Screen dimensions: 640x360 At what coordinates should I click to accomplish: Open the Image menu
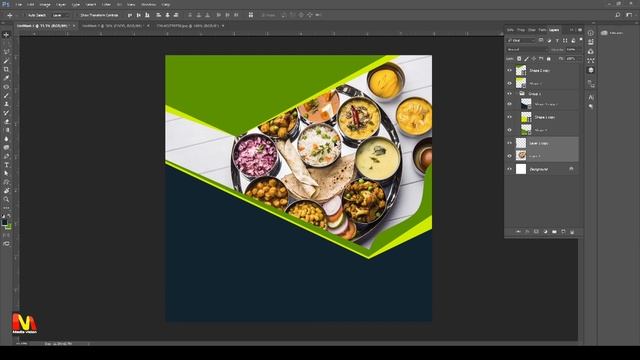45,4
